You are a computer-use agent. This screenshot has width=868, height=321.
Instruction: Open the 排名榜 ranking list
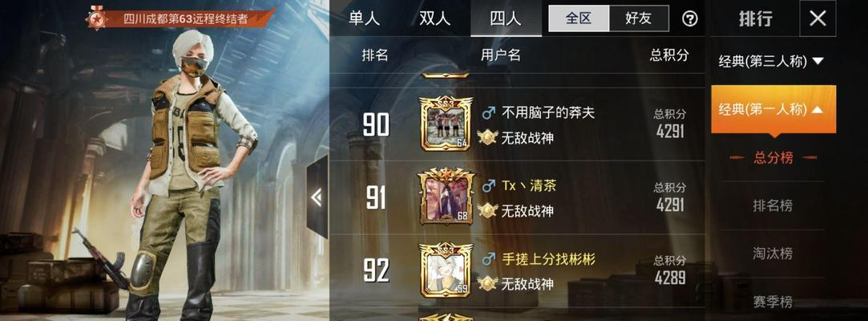click(x=773, y=205)
